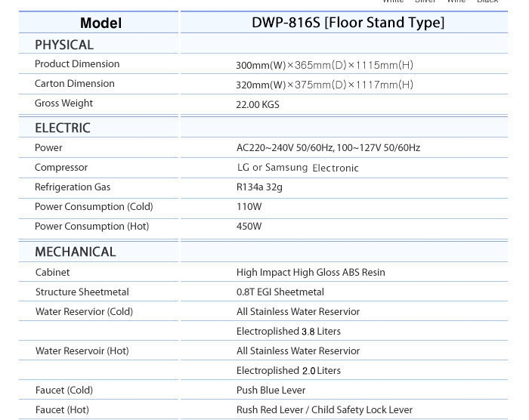Click the LG or Samsung Electronic text
The width and height of the screenshot is (529, 420).
click(298, 168)
